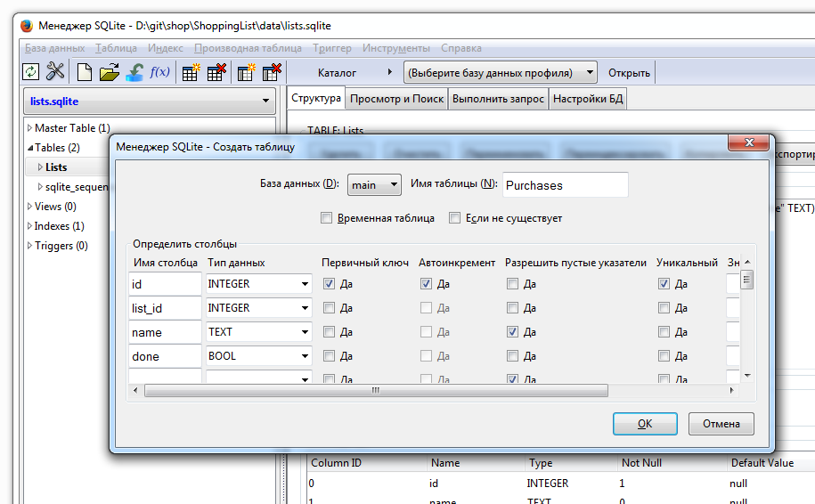Open the profile database selection dropdown
The height and width of the screenshot is (504, 815).
[500, 73]
